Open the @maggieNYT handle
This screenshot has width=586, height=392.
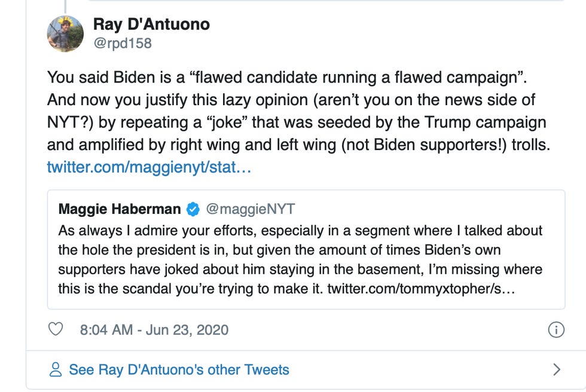click(250, 209)
